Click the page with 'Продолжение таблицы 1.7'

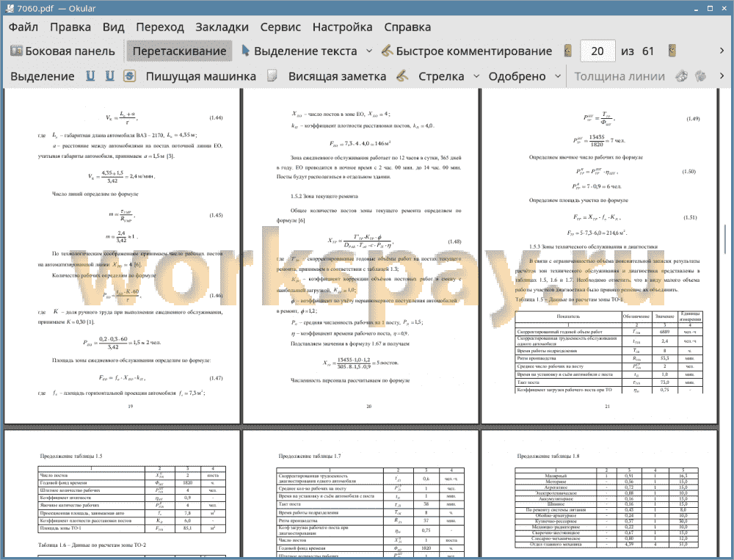pyautogui.click(x=360, y=495)
